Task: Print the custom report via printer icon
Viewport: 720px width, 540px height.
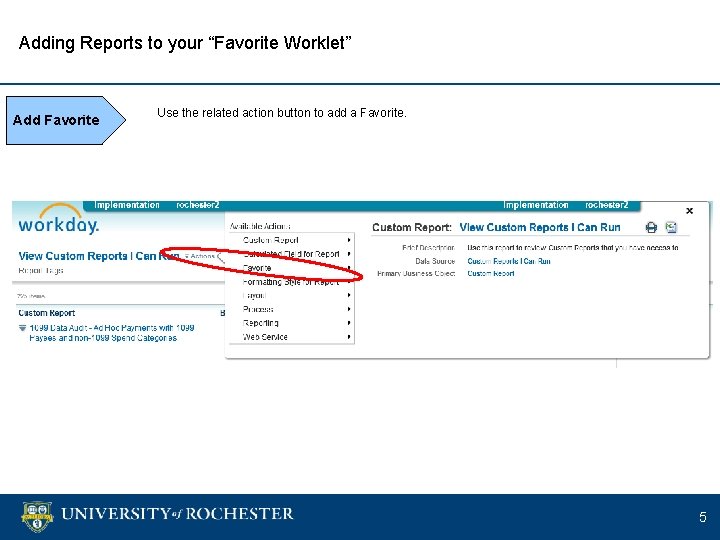Action: [651, 227]
